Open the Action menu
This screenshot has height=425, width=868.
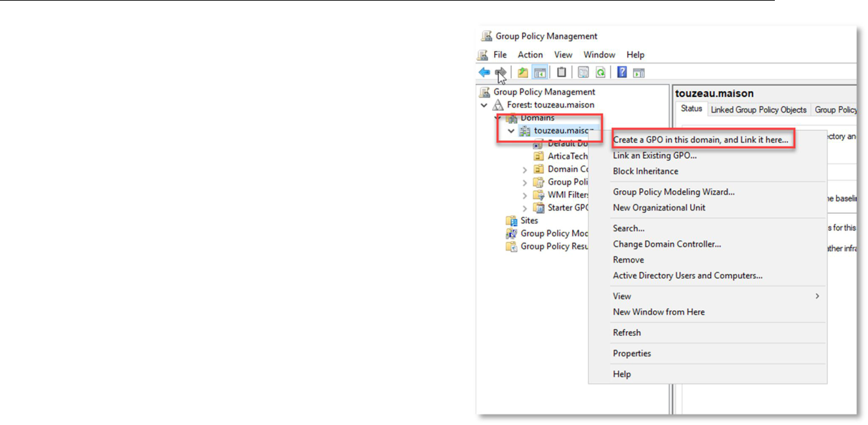coord(530,55)
